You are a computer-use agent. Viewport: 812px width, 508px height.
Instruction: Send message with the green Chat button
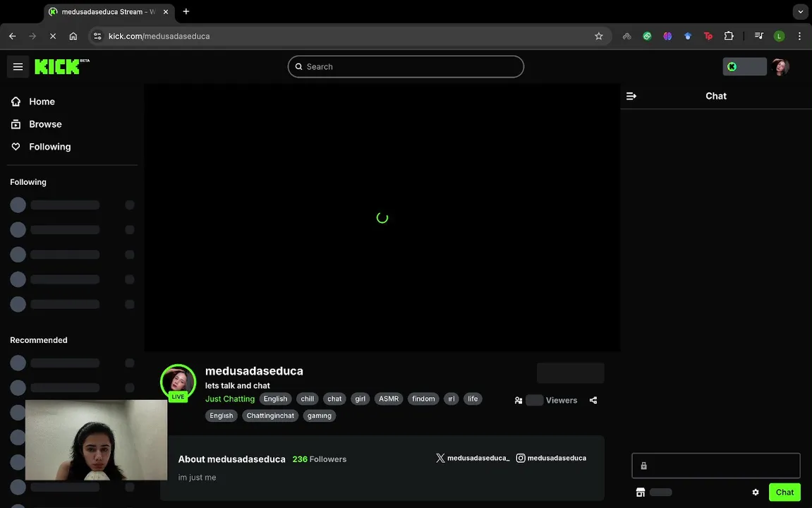784,492
